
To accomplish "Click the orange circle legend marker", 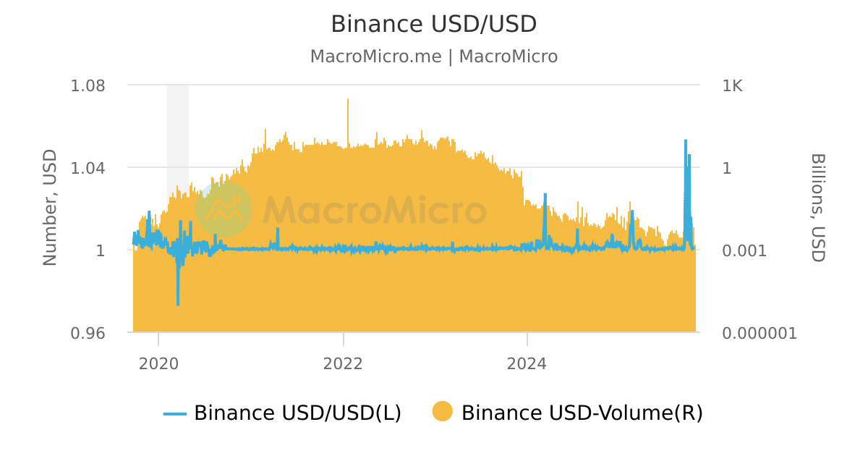I will 442,412.
